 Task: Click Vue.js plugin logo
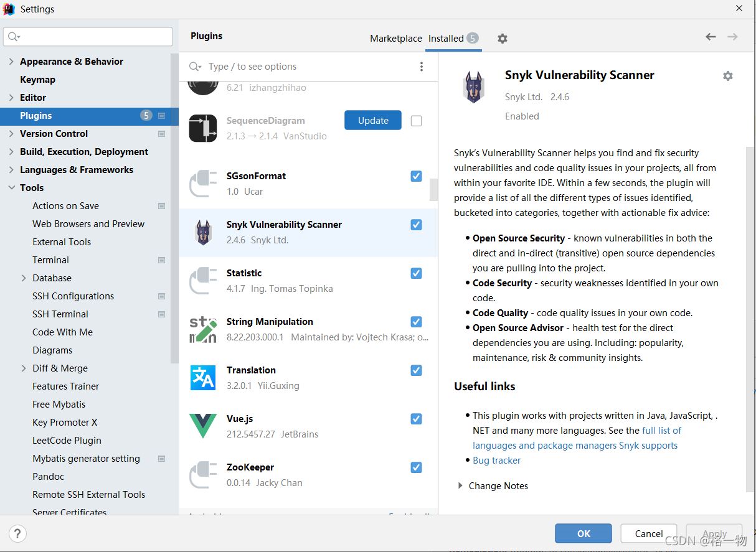[x=203, y=426]
